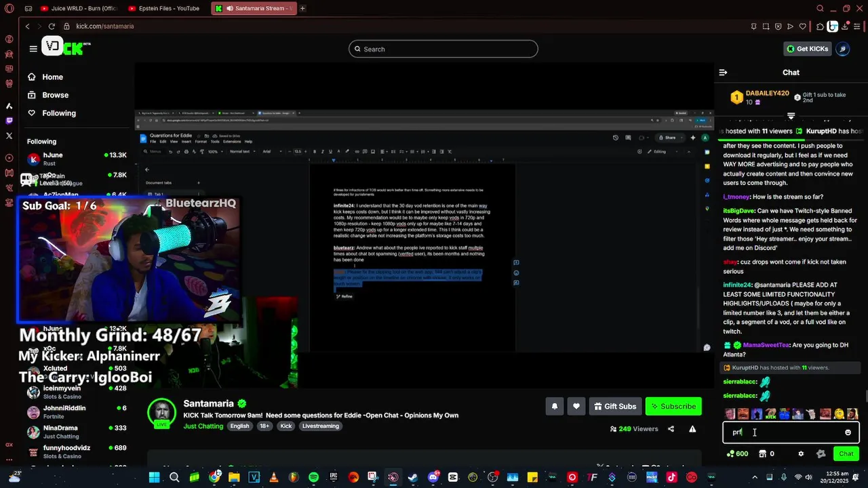Open the Kick hamburger menu
The width and height of the screenshot is (868, 488).
[x=33, y=49]
